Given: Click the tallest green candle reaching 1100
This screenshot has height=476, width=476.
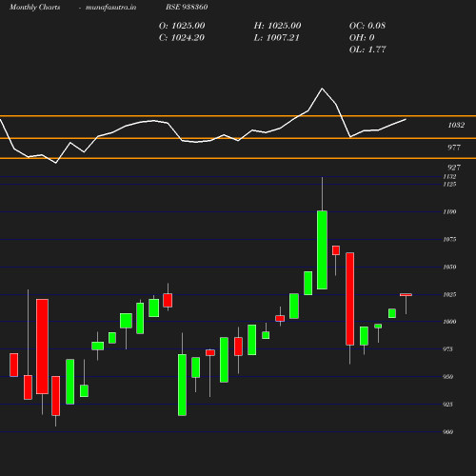Looking at the screenshot, I should (322, 249).
